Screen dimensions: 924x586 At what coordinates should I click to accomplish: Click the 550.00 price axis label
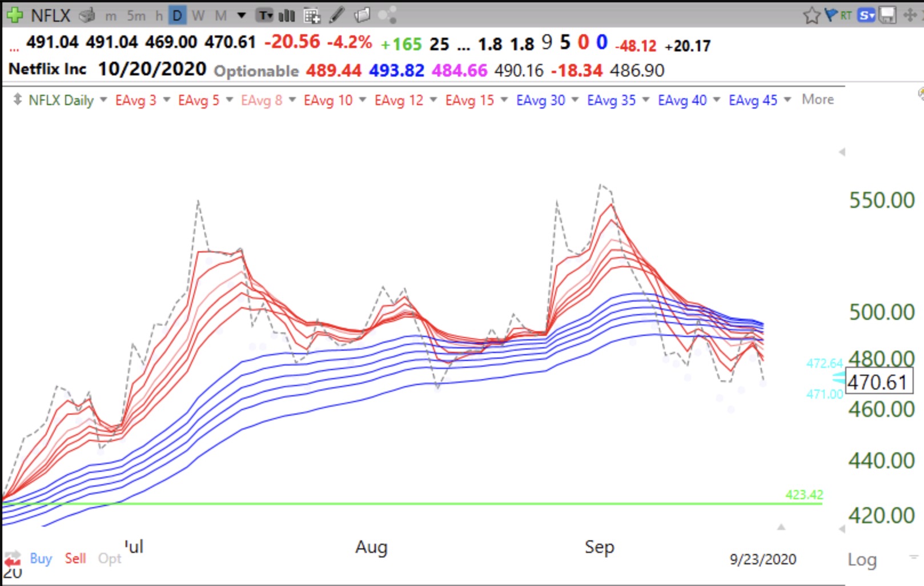point(882,200)
